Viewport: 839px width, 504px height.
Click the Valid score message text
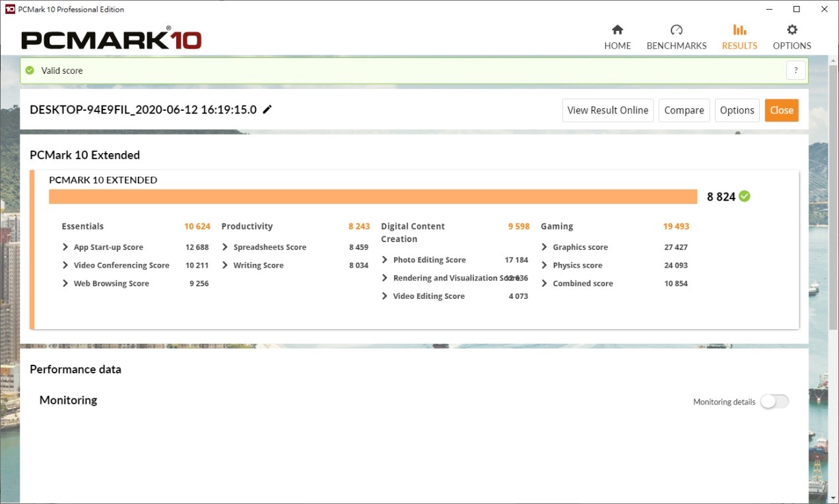pyautogui.click(x=62, y=71)
